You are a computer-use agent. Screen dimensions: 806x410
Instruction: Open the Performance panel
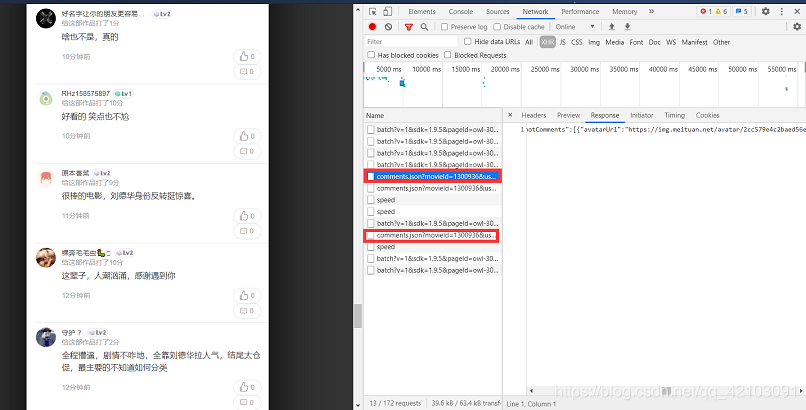(580, 11)
